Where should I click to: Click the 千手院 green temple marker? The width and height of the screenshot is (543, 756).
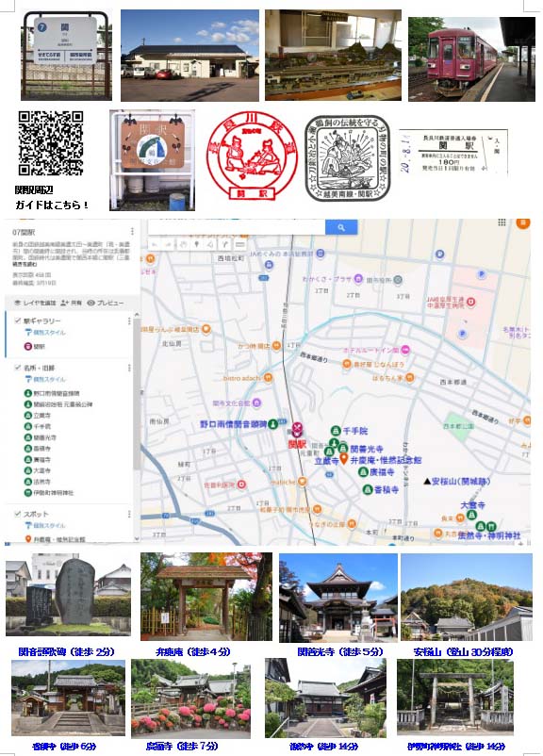point(336,430)
